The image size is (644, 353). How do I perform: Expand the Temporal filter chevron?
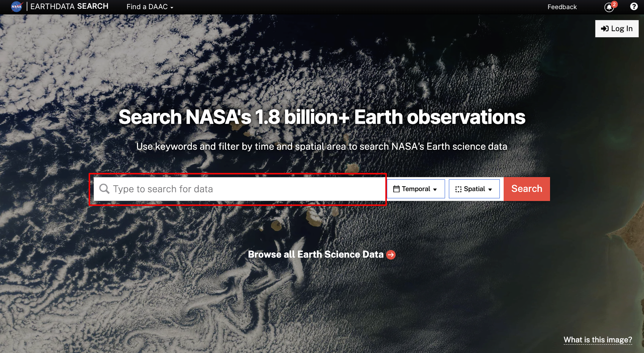tap(435, 189)
